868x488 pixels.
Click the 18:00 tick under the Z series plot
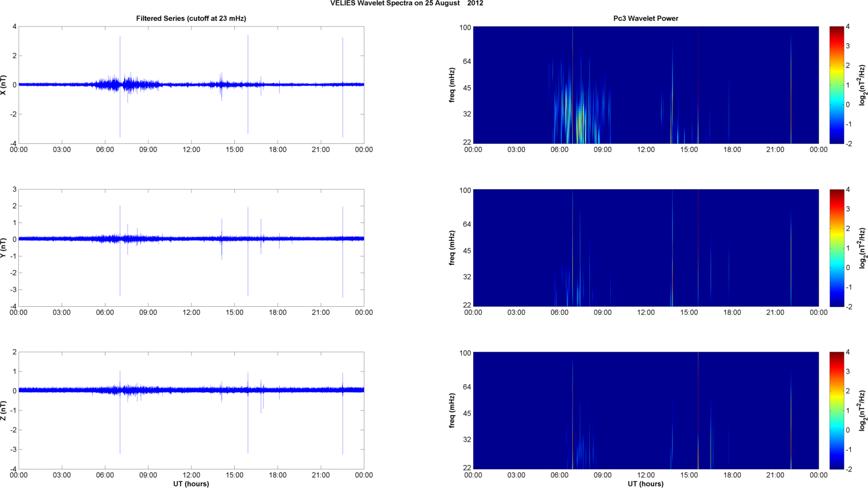coord(278,475)
